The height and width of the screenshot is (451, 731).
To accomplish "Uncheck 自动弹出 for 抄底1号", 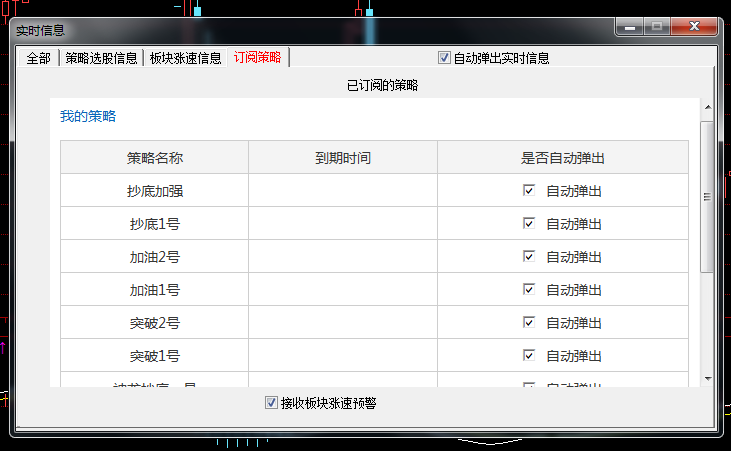I will [x=529, y=224].
